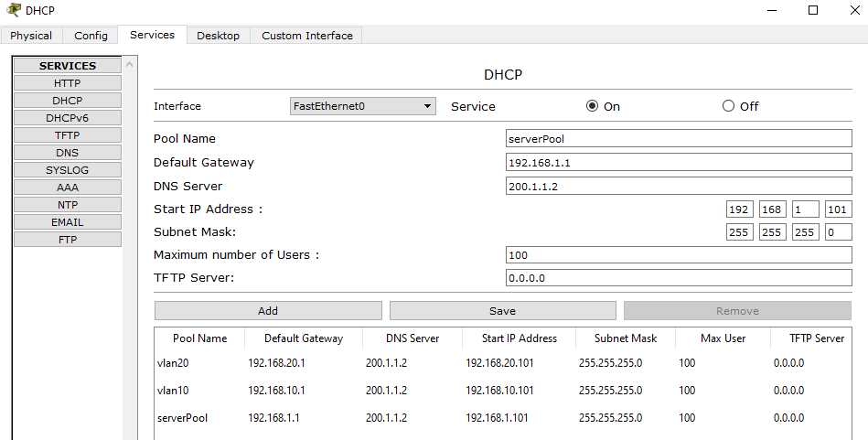This screenshot has width=868, height=440.
Task: Open the DNS service
Action: point(68,153)
